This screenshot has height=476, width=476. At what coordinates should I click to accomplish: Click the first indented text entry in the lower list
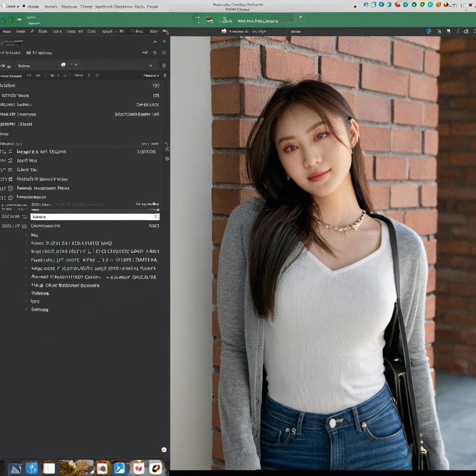pyautogui.click(x=34, y=235)
